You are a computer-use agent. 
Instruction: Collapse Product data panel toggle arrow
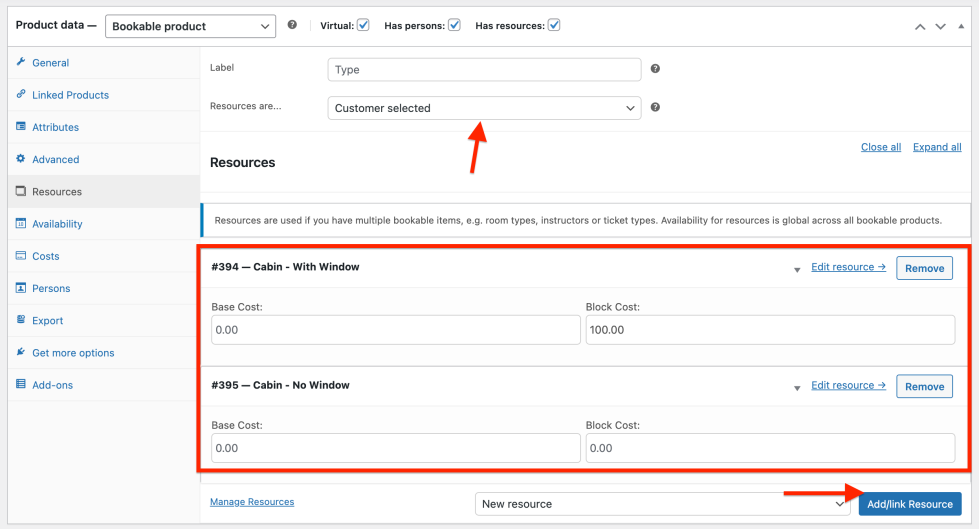pos(961,26)
